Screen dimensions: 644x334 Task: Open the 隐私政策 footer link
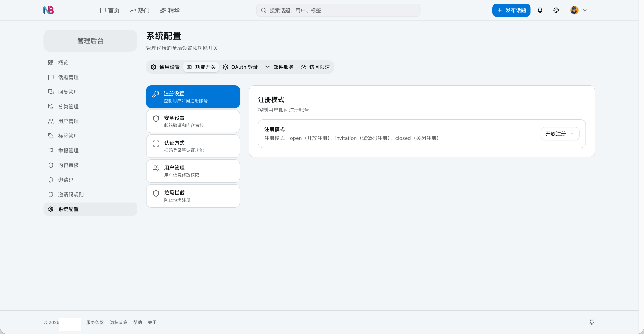point(118,322)
